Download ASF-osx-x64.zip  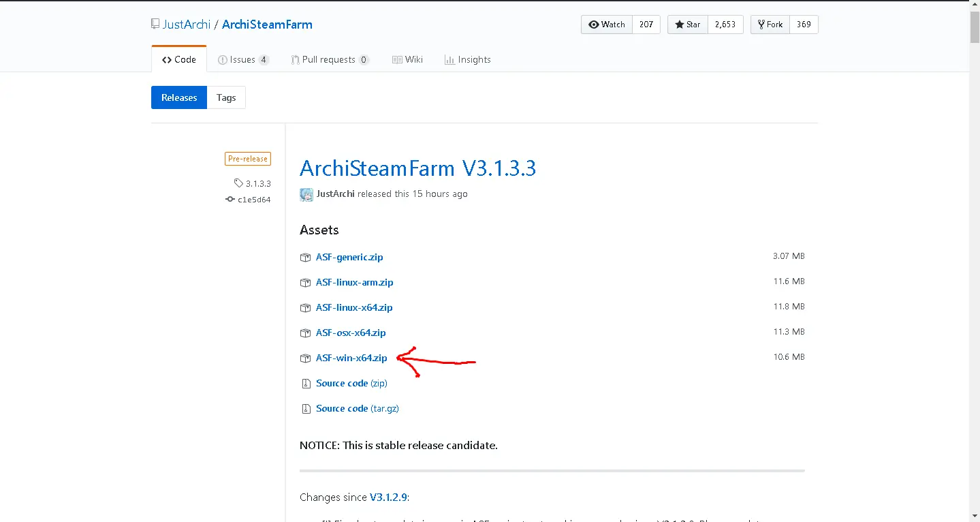pos(351,333)
